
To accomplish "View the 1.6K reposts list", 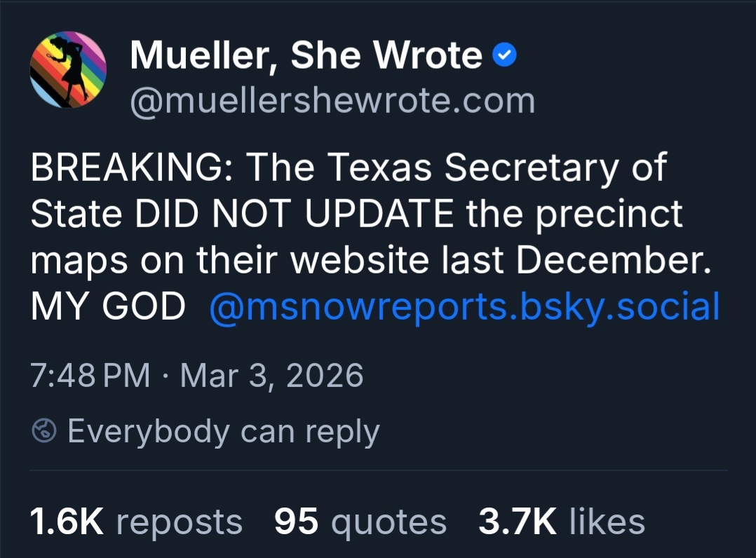I will coord(136,522).
